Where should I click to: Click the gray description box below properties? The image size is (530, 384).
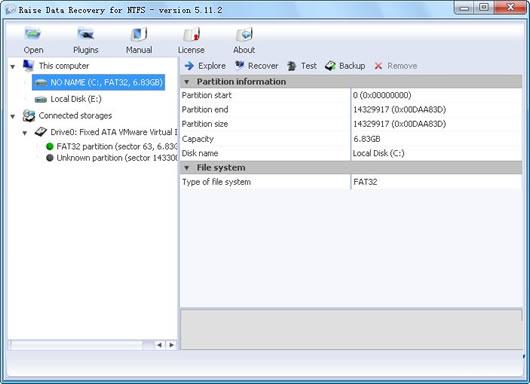tap(351, 328)
